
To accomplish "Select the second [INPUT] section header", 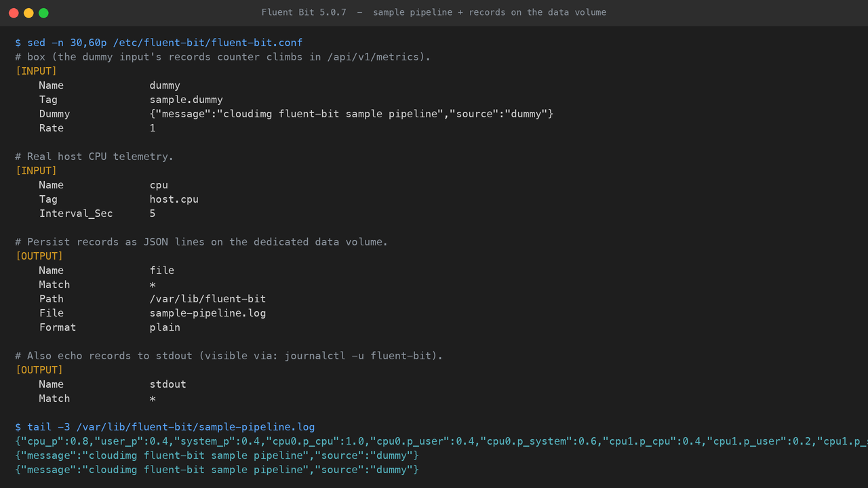I will 36,171.
